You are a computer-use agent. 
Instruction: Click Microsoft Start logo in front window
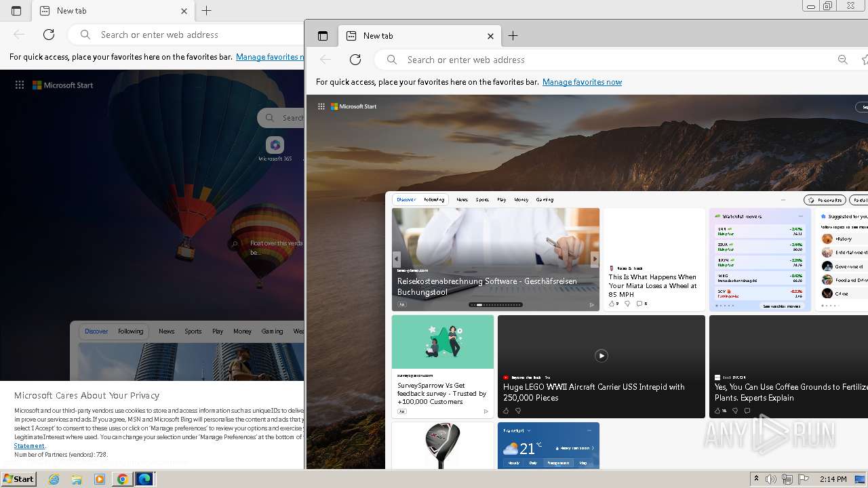[353, 106]
